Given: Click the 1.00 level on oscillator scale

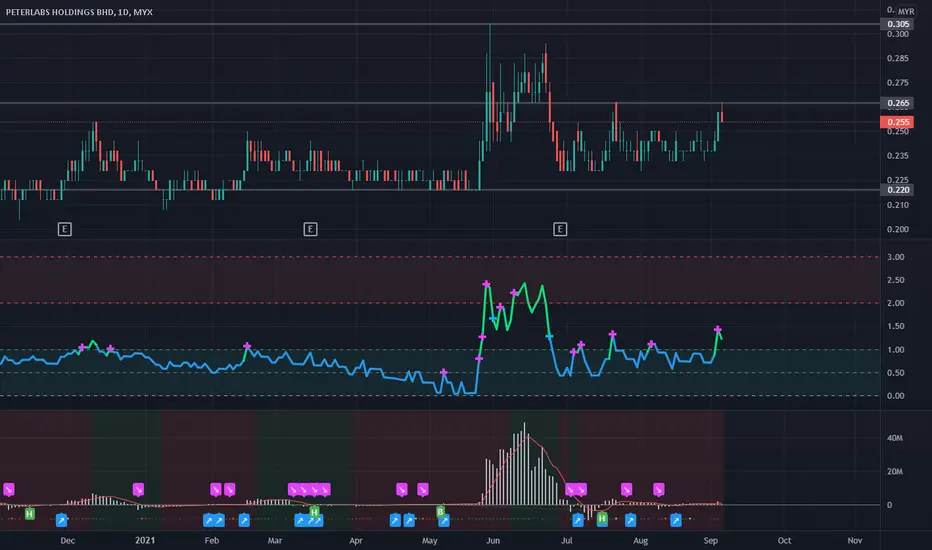Looking at the screenshot, I should tap(895, 350).
